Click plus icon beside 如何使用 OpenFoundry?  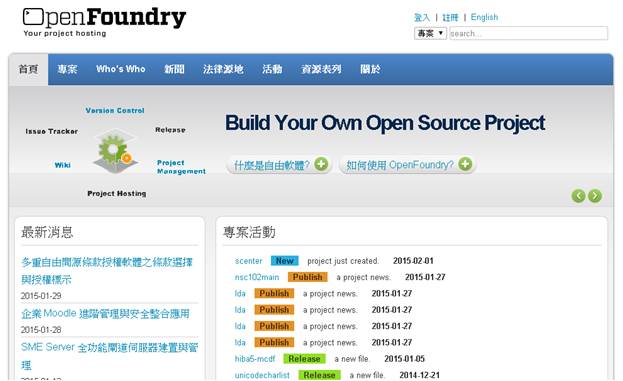point(465,164)
